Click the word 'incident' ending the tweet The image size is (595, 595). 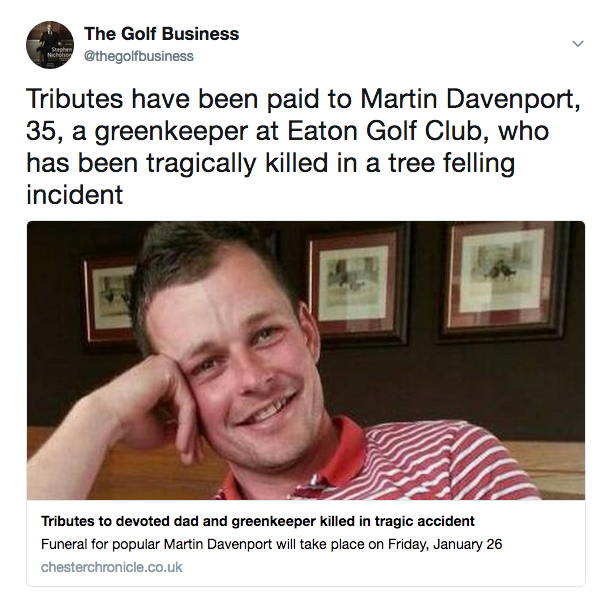coord(75,195)
